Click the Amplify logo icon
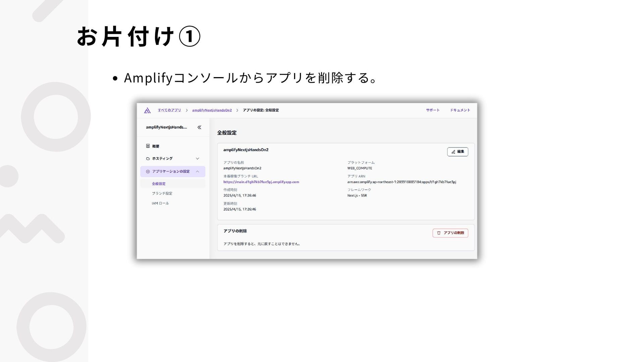Screen dimensions: 644x362 [x=147, y=110]
